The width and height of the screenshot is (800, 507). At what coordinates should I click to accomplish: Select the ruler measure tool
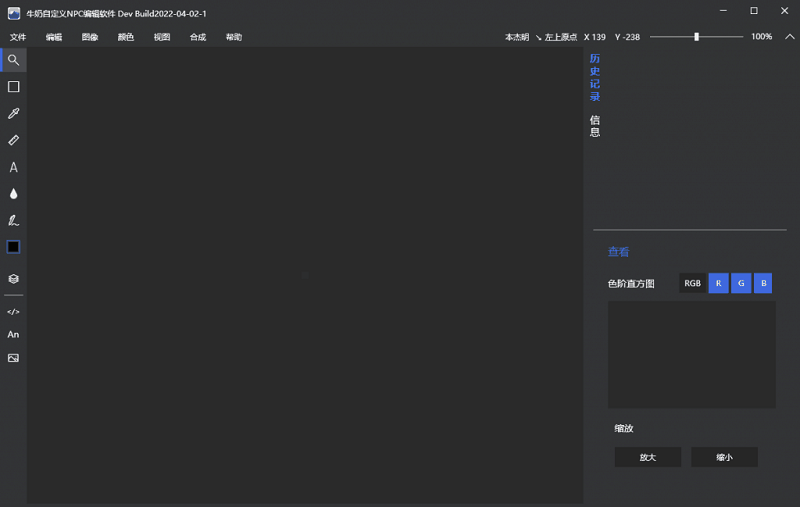tap(14, 140)
